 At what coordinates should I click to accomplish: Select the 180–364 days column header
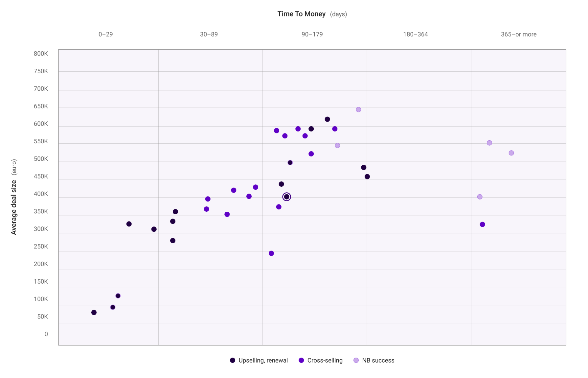pyautogui.click(x=415, y=35)
